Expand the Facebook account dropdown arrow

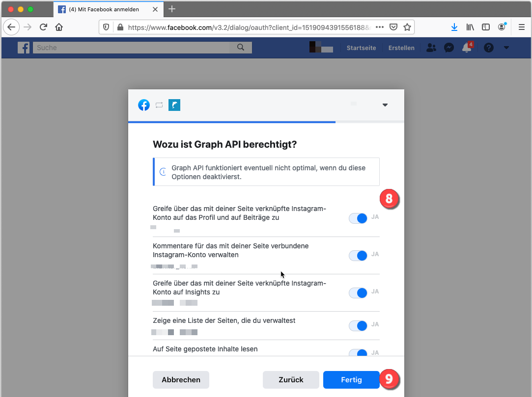pos(506,48)
